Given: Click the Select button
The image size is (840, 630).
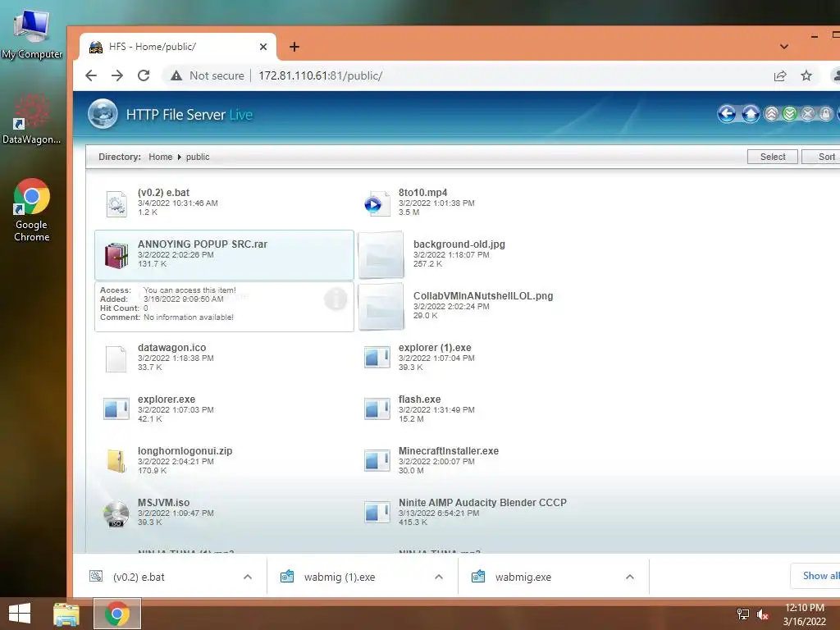Looking at the screenshot, I should [773, 157].
